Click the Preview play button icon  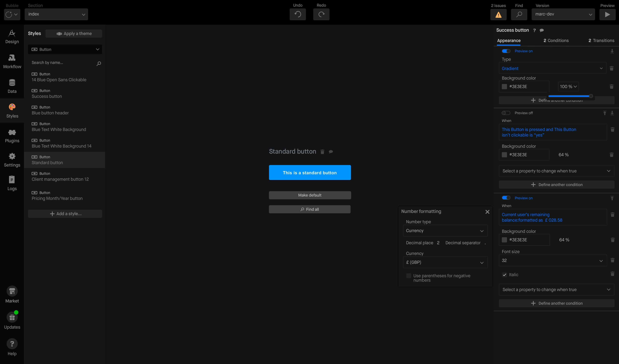(x=607, y=14)
